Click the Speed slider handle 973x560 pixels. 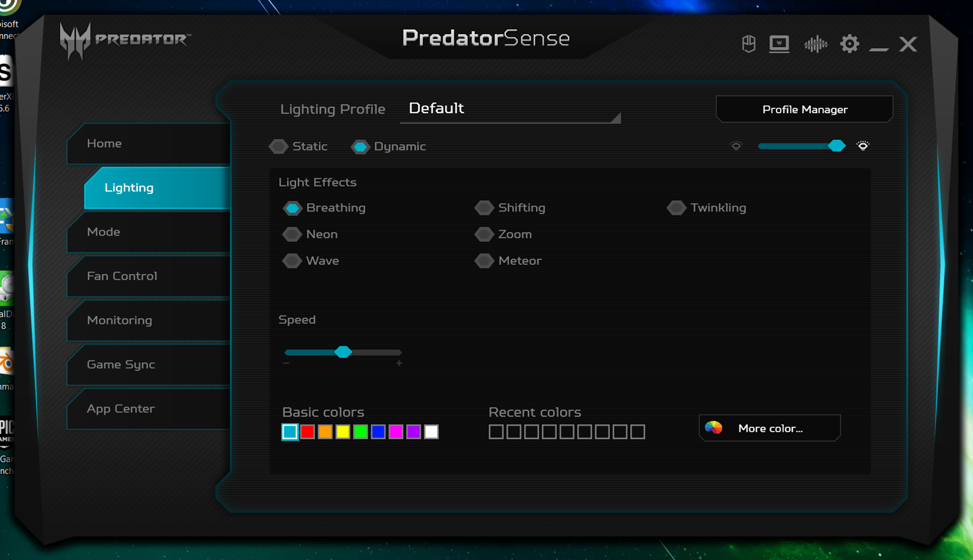coord(343,352)
